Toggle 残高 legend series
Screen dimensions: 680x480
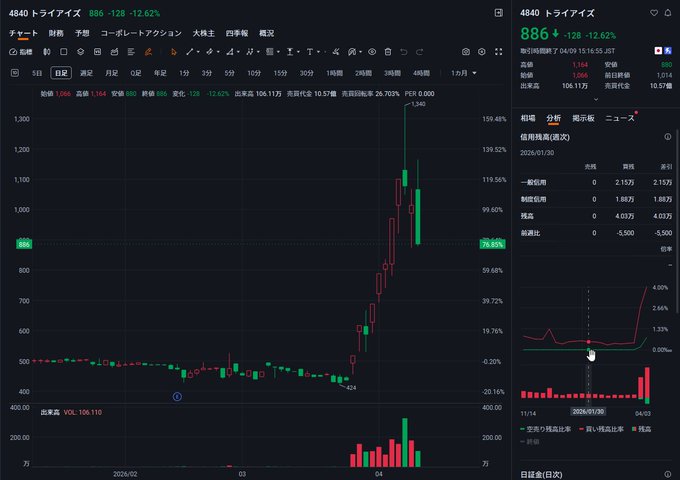641,429
